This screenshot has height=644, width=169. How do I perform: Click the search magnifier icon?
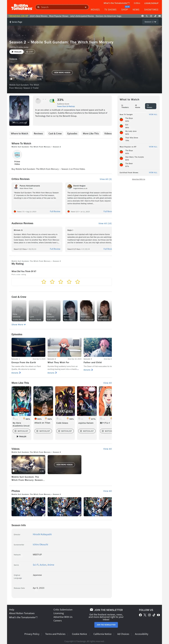pyautogui.click(x=38, y=7)
